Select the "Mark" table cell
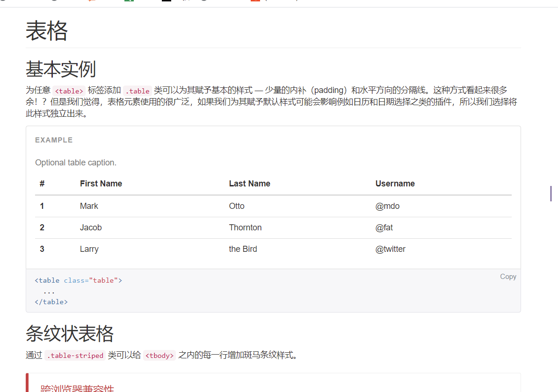The height and width of the screenshot is (392, 558). pos(89,206)
